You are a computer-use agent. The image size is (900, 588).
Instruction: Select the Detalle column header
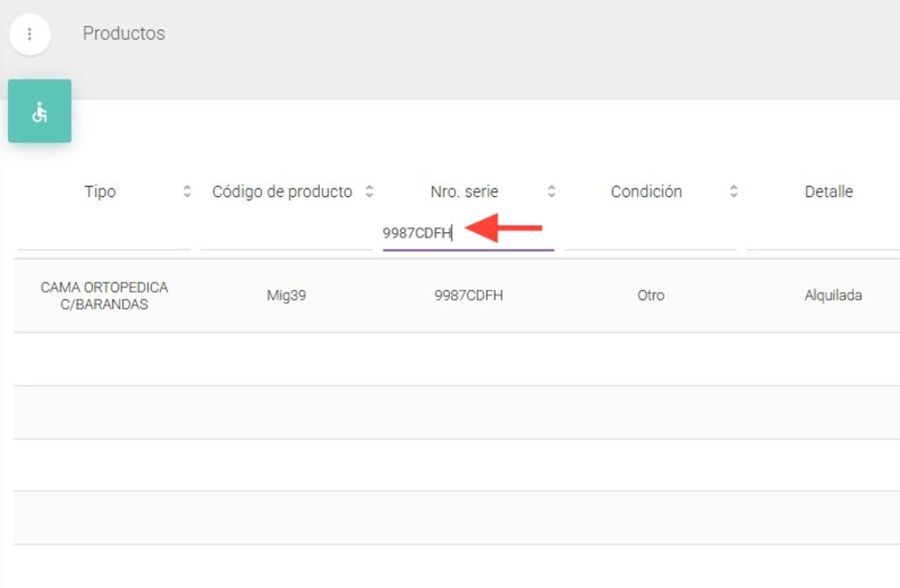[x=828, y=192]
